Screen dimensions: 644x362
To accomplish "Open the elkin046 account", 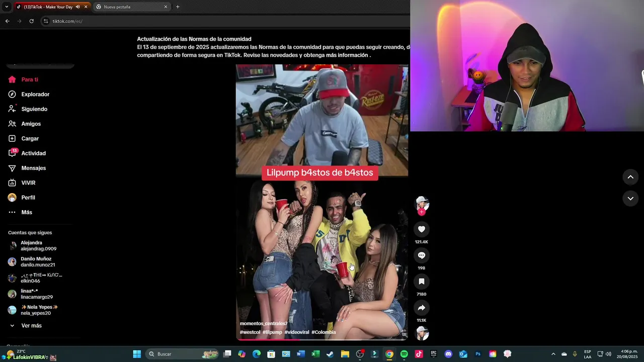I will 35,278.
